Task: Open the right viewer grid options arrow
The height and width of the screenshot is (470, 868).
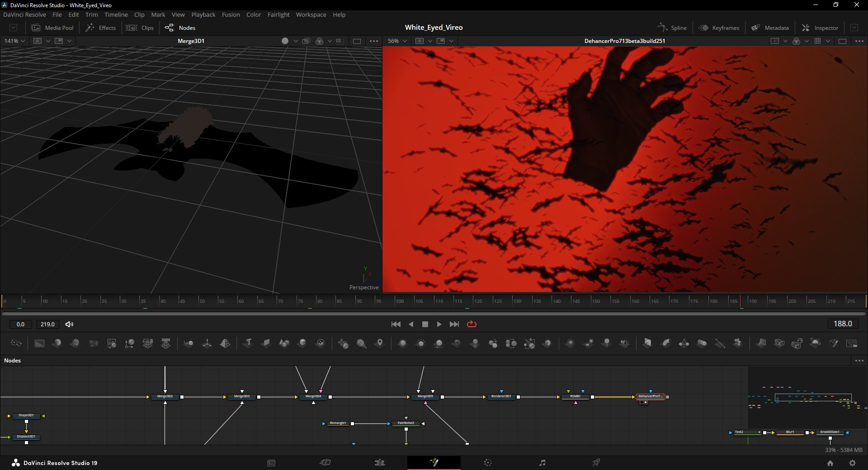Action: click(828, 41)
